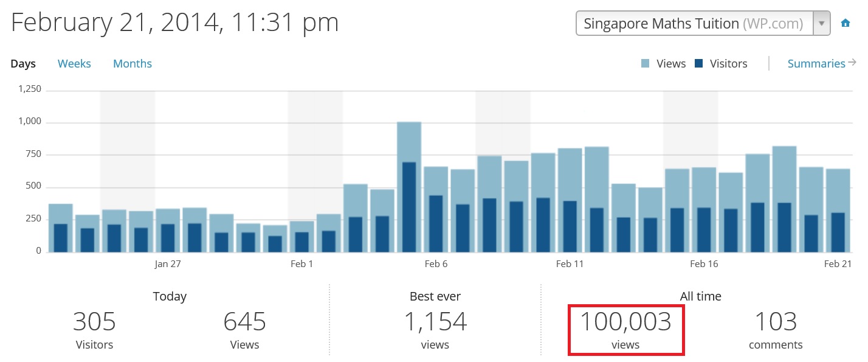Click the Jan 27 date label
Image resolution: width=868 pixels, height=362 pixels.
[168, 264]
